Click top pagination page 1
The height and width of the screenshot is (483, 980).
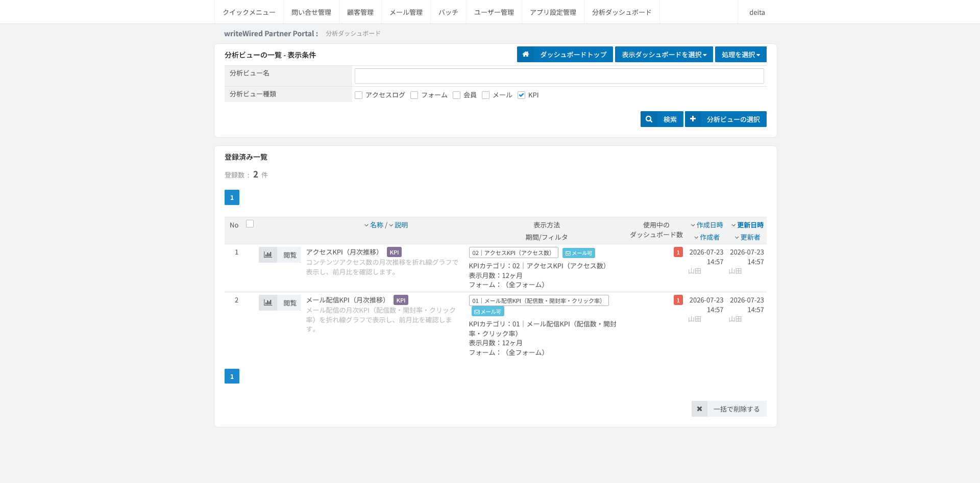click(232, 197)
